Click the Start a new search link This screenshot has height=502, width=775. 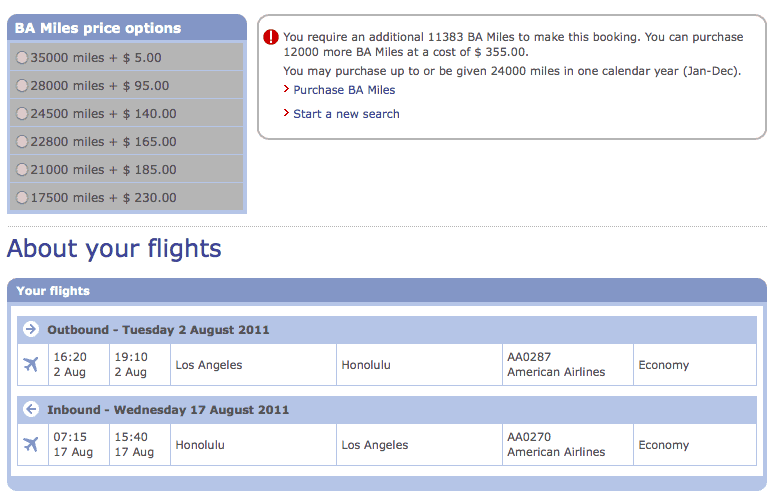[x=346, y=114]
